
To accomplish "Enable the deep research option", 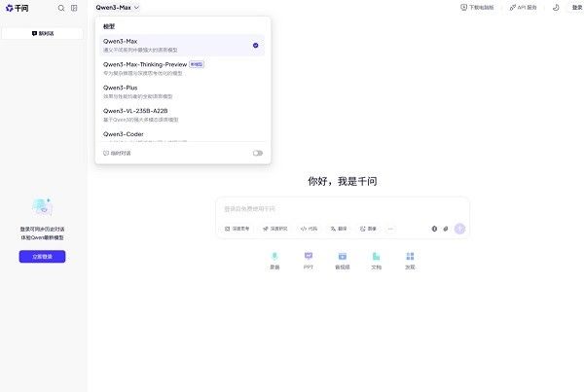I will 274,229.
